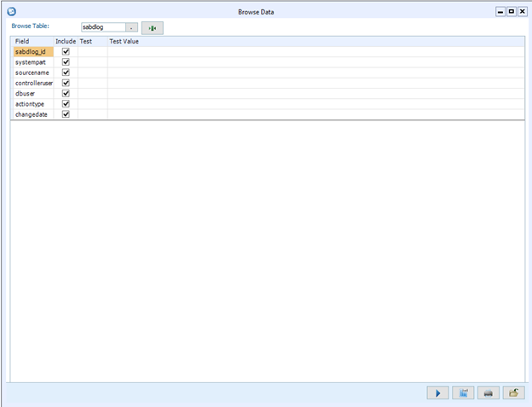Click the Test Value column header

click(x=124, y=41)
